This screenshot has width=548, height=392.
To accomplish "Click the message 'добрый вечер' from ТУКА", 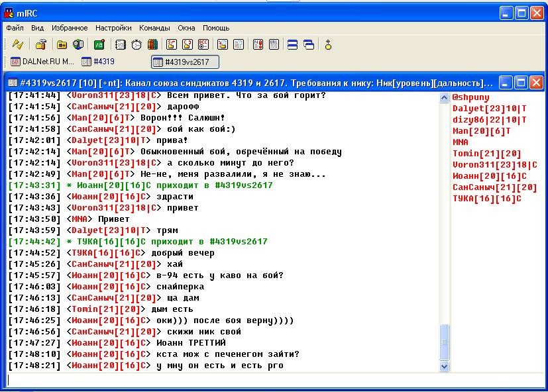I will pos(182,252).
